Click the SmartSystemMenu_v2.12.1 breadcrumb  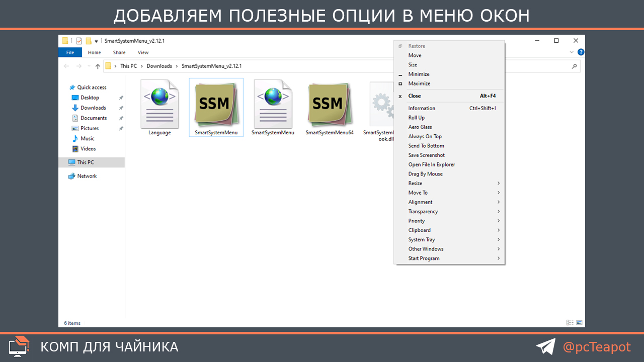point(212,66)
